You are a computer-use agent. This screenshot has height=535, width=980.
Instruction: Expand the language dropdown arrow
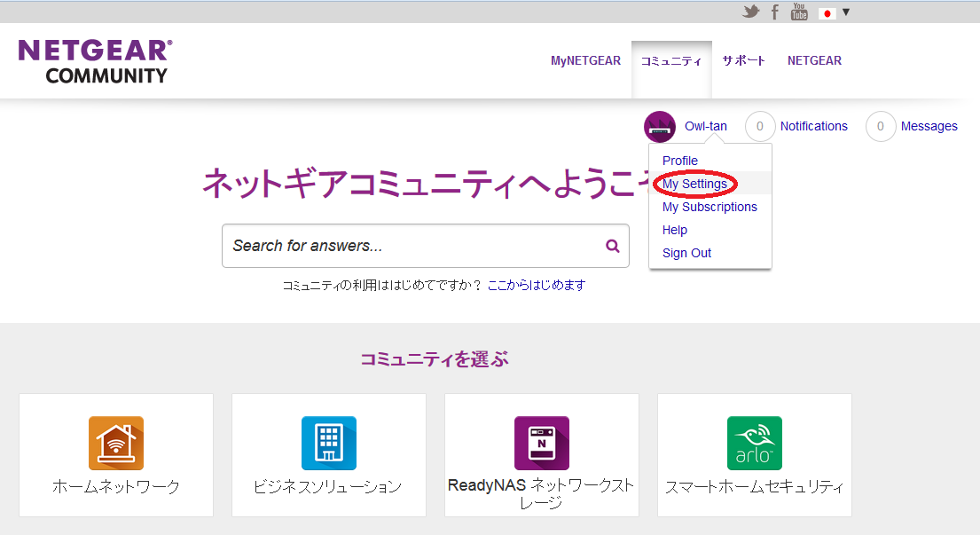tap(846, 12)
